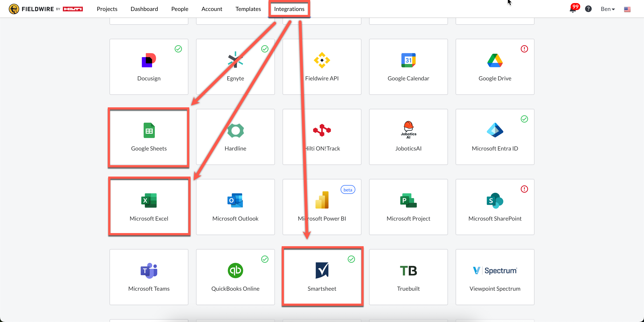Go to the Templates tab

[248, 9]
